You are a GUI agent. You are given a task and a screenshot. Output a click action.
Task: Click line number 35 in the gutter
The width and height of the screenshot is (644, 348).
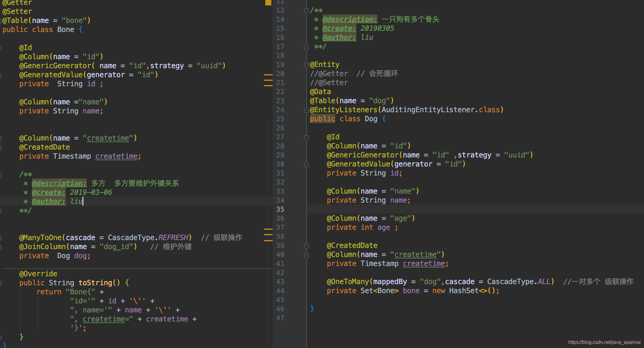tap(280, 209)
